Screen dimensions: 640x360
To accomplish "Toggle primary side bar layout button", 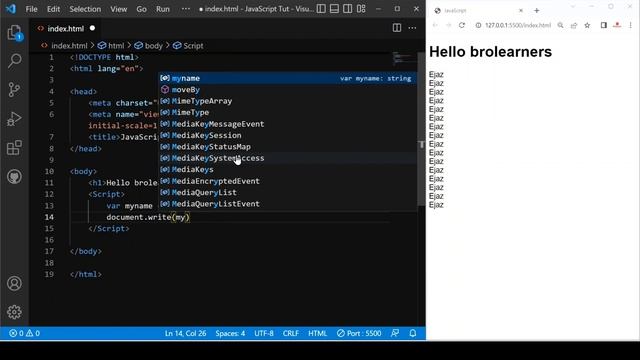I will tap(321, 9).
